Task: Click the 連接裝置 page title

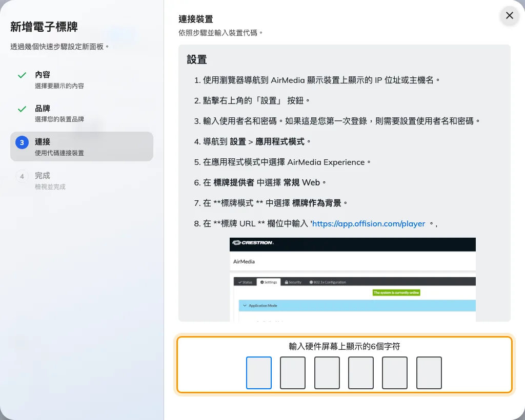Action: (x=196, y=19)
